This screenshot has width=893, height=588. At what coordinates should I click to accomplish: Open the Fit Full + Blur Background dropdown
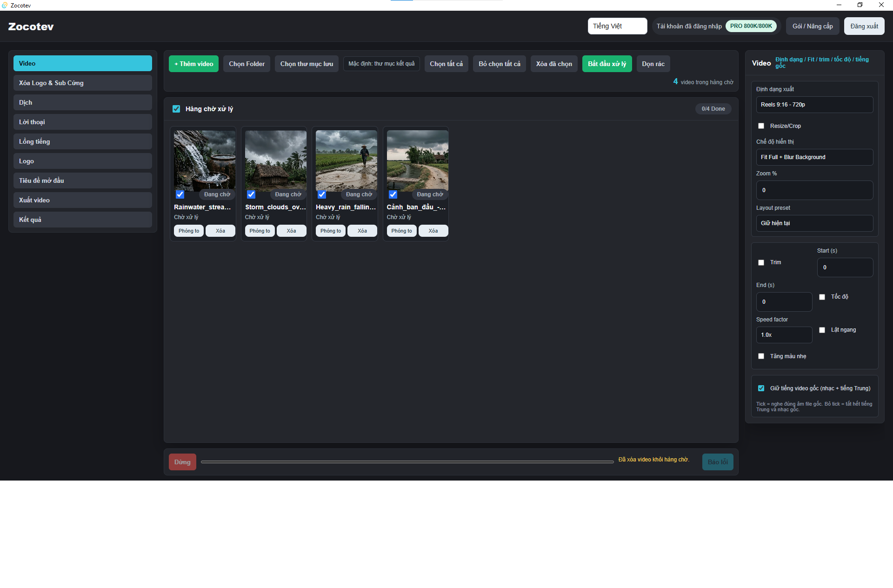point(814,157)
